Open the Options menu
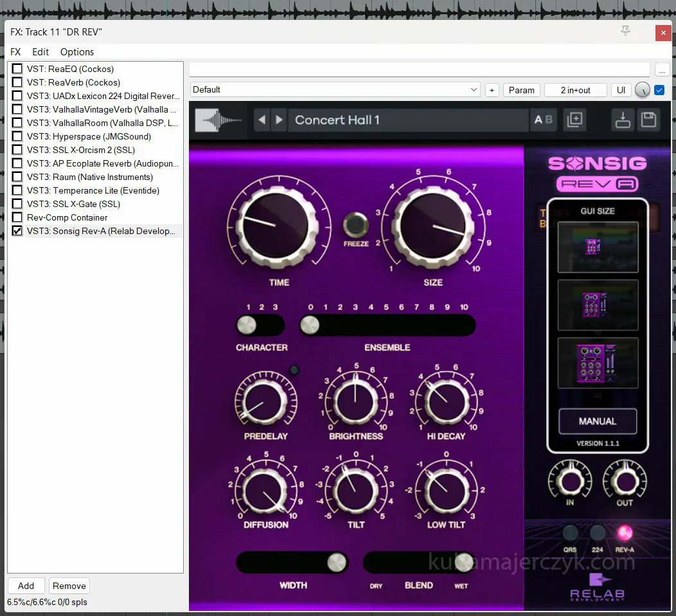The height and width of the screenshot is (616, 676). point(77,52)
